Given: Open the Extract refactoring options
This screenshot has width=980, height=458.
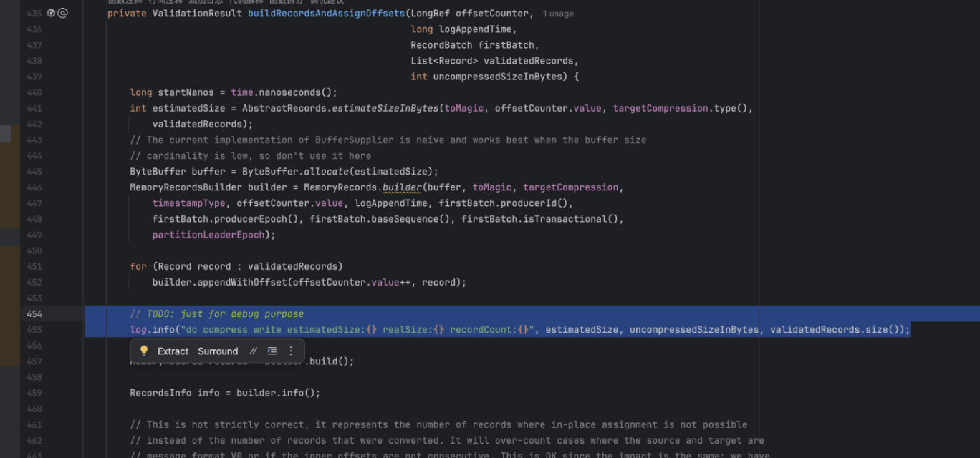Looking at the screenshot, I should click(173, 351).
